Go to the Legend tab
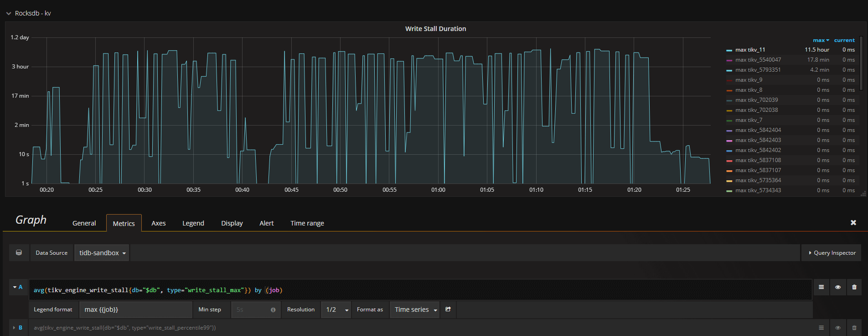Image resolution: width=868 pixels, height=336 pixels. tap(193, 223)
